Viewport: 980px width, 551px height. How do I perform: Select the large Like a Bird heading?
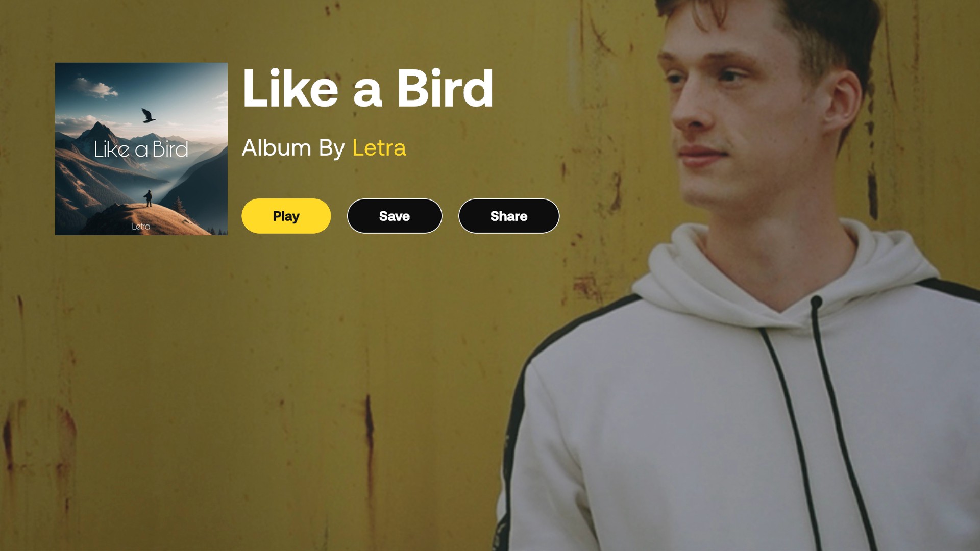point(367,89)
